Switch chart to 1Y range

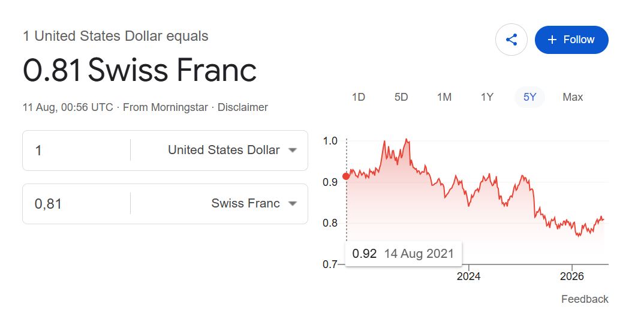point(487,97)
